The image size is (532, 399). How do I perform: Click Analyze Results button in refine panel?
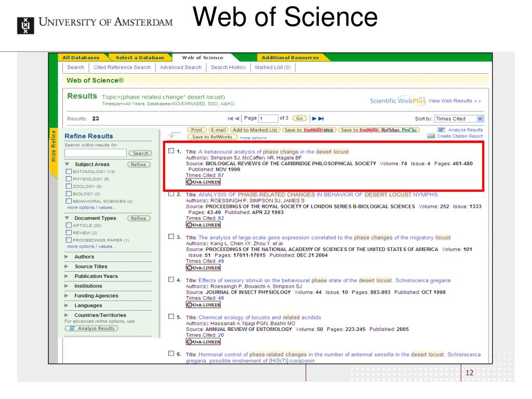(91, 328)
